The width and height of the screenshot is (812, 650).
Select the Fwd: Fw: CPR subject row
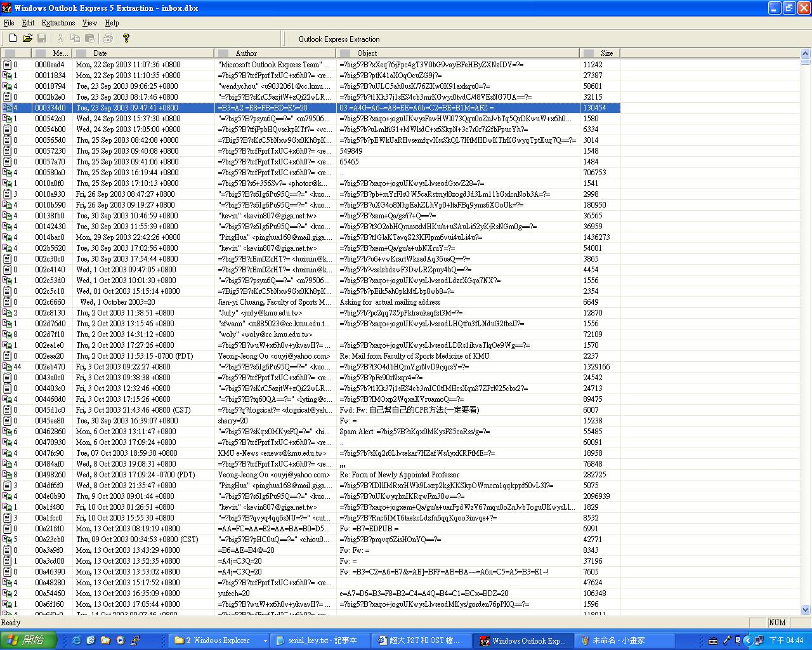(409, 410)
